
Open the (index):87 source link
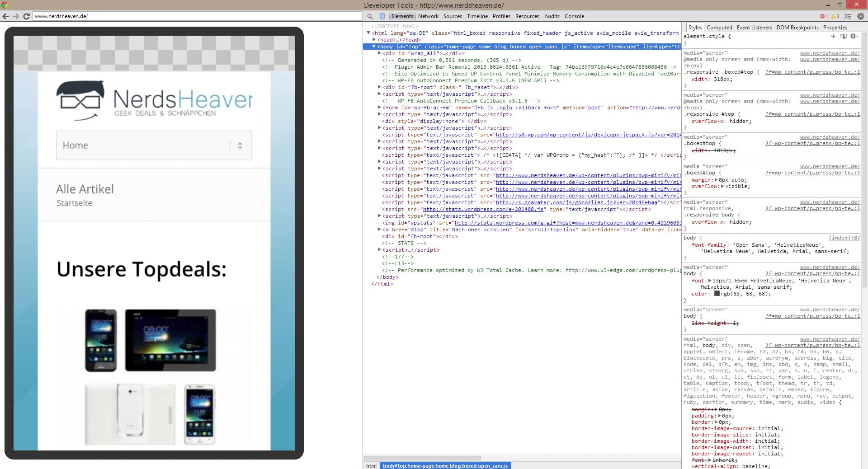(844, 238)
